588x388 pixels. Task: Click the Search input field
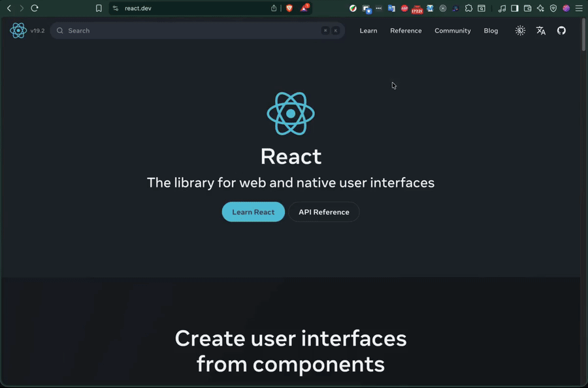point(163,30)
